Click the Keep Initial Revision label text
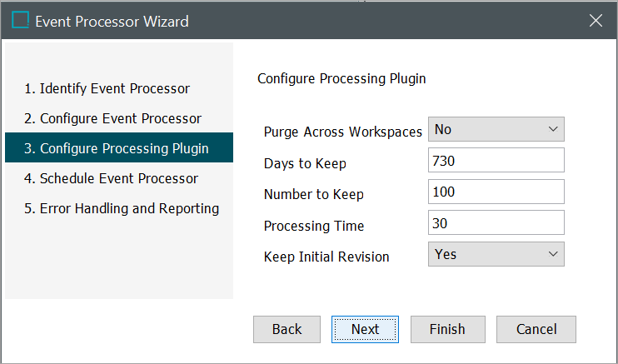Screen dimensions: 618x364 326,257
